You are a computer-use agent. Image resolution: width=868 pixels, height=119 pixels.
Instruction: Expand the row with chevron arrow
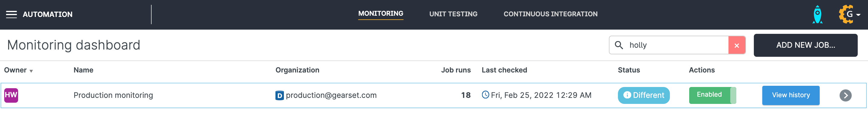coord(845,95)
